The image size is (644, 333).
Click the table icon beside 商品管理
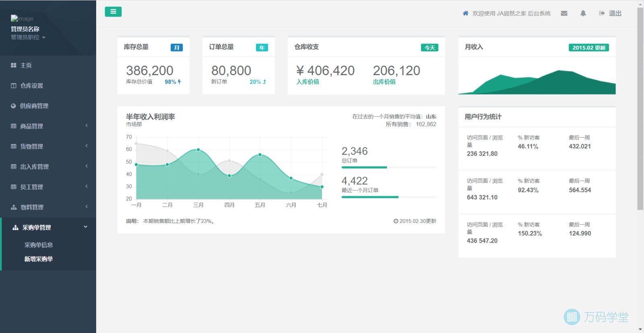(x=14, y=126)
